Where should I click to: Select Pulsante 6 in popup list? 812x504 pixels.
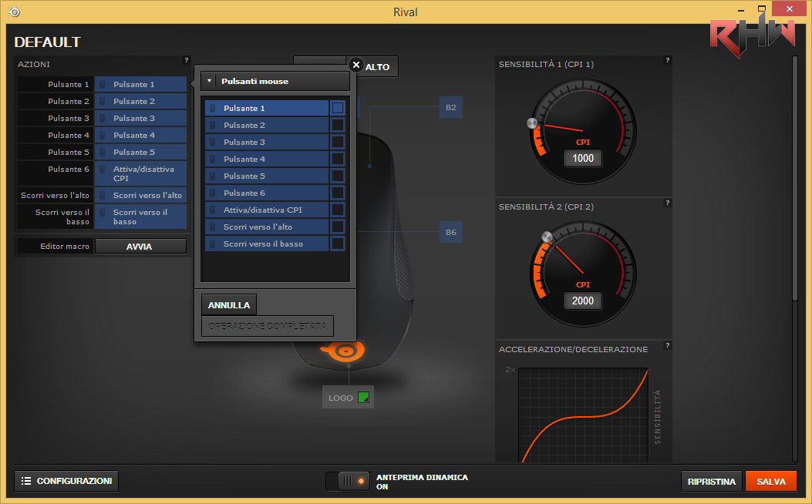point(267,193)
